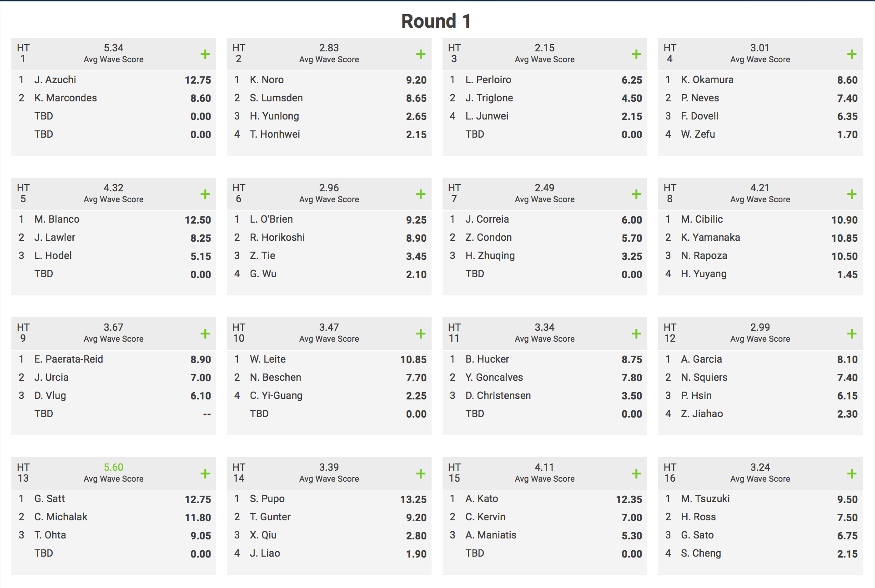
Task: Click the Round 1 heading
Action: click(436, 21)
